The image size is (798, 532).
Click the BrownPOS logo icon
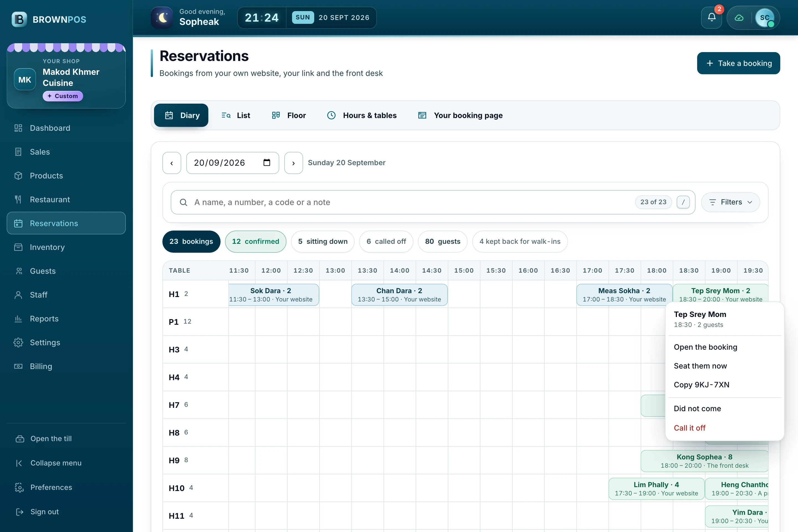pos(19,19)
